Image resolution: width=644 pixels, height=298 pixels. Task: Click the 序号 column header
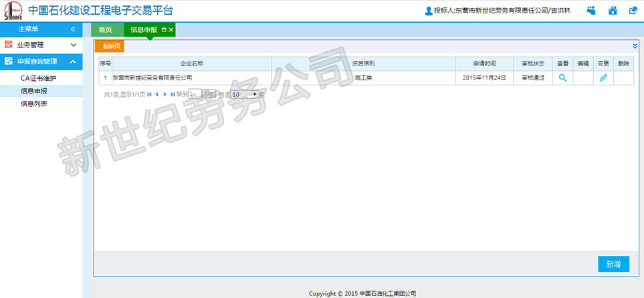pos(105,63)
